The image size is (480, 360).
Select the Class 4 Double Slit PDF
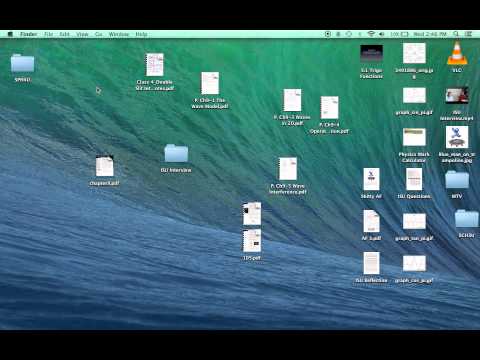click(x=155, y=65)
